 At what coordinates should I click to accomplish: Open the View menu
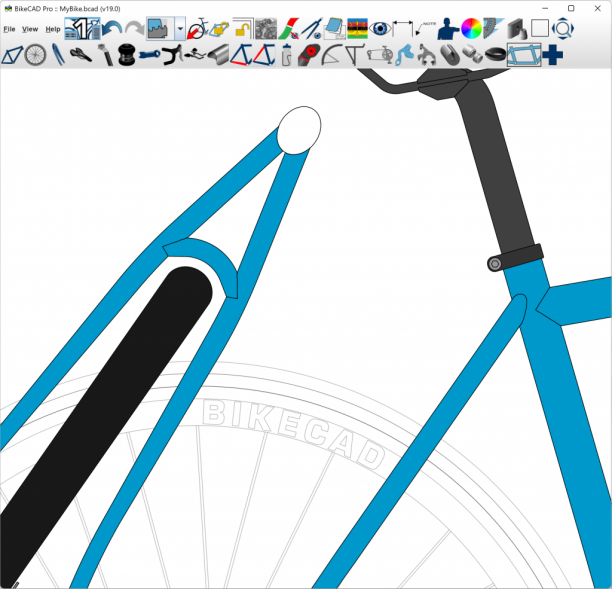[x=30, y=29]
